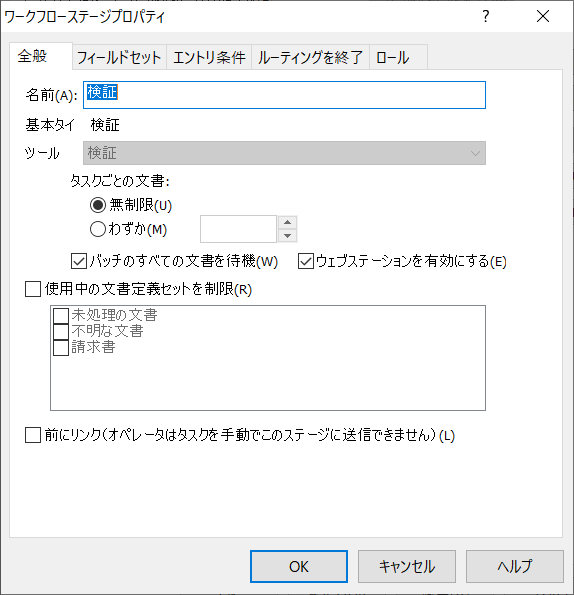Click the spinner up arrow for documents count
The height and width of the screenshot is (595, 574).
pyautogui.click(x=287, y=222)
